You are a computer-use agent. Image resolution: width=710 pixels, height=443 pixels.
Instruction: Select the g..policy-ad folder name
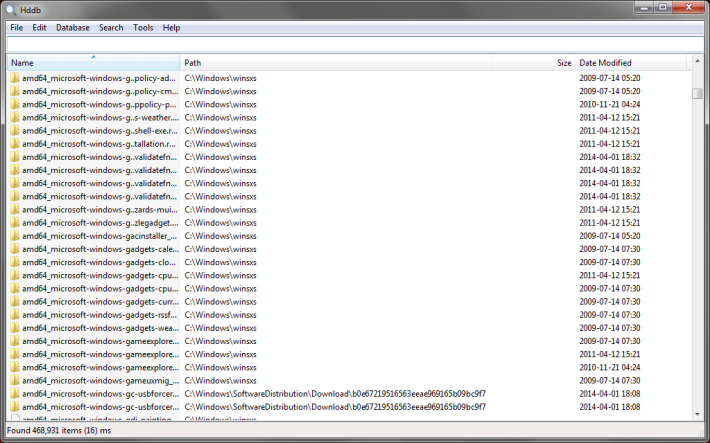(99, 78)
